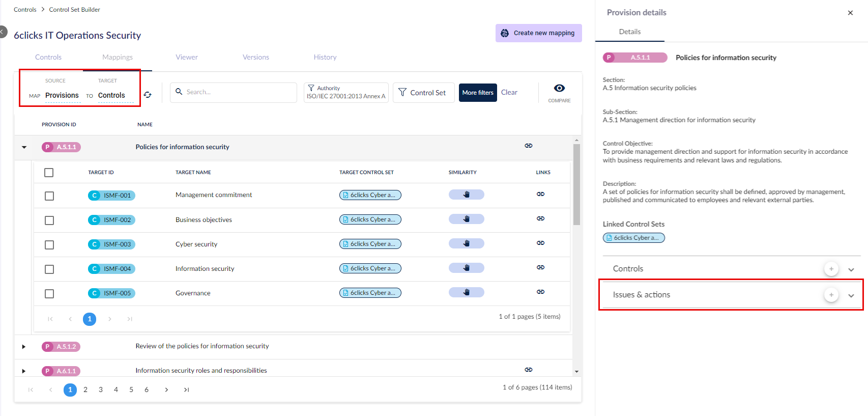Click the scroll down arrow of the provisions list
The width and height of the screenshot is (868, 416).
click(576, 372)
